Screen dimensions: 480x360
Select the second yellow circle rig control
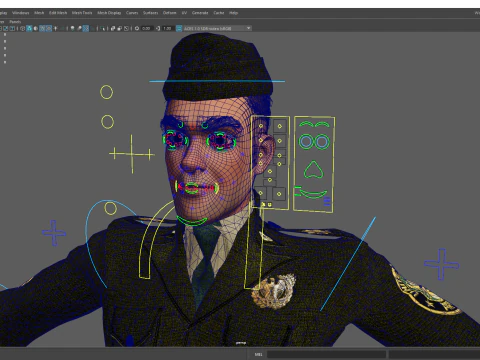(x=108, y=122)
